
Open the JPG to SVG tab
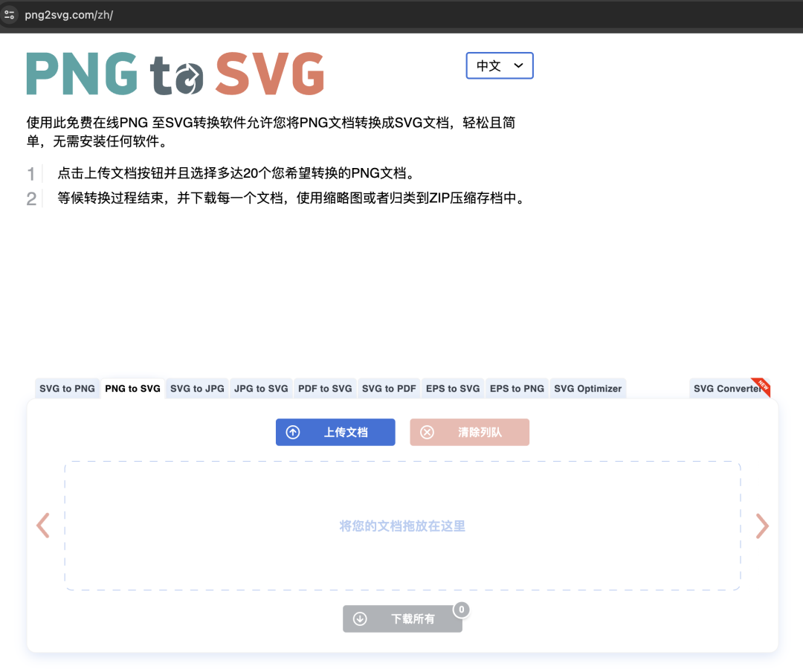[261, 389]
